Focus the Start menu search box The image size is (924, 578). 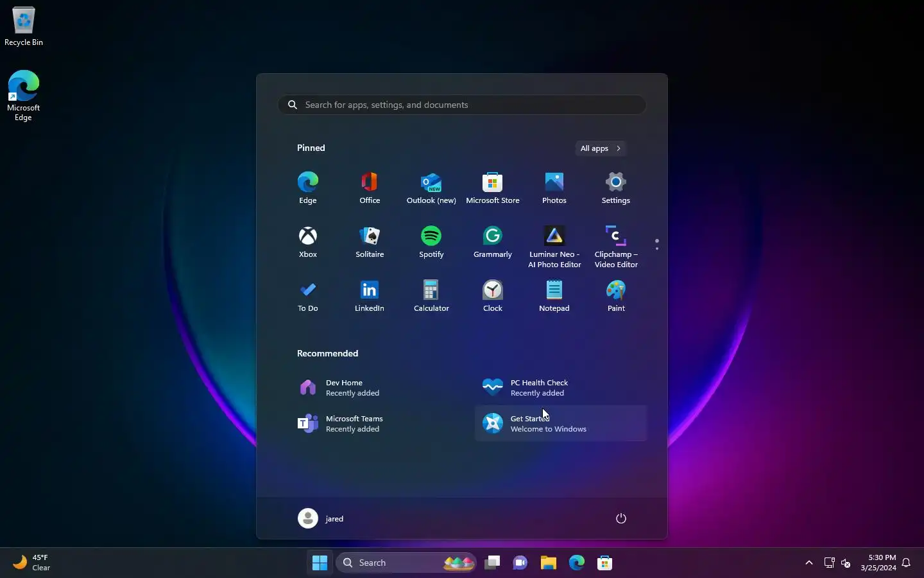[462, 105]
